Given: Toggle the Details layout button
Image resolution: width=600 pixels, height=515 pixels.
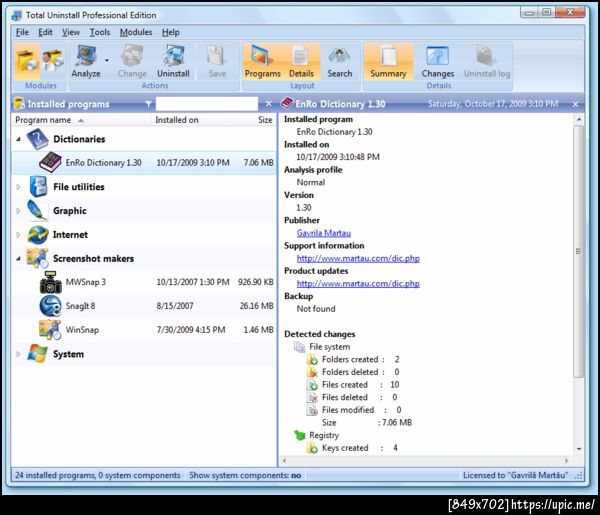Looking at the screenshot, I should pyautogui.click(x=301, y=61).
